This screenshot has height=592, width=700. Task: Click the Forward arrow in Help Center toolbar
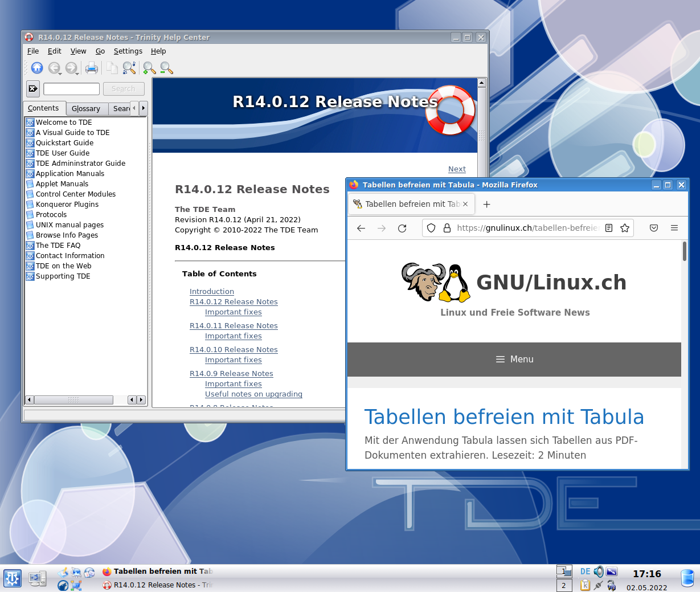(x=70, y=68)
